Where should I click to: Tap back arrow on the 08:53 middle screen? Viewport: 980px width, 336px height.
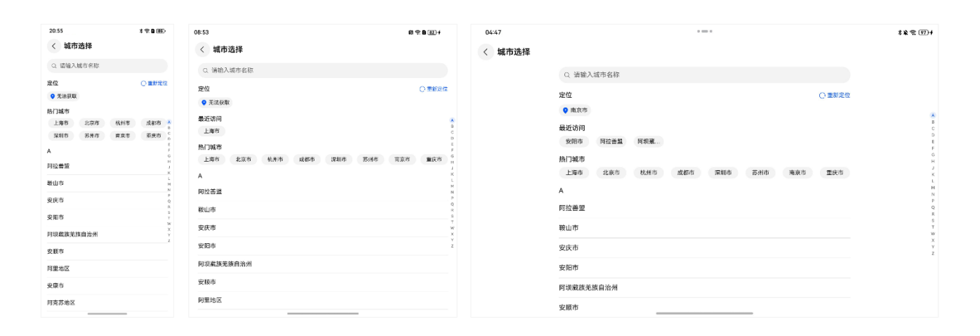tap(202, 49)
